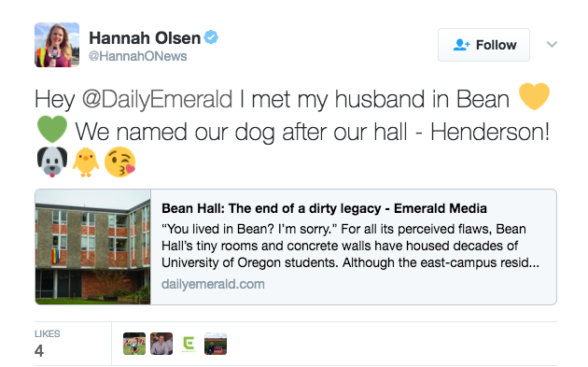Viewport: 588px width, 367px height.
Task: Open the Hannah Olsen display name
Action: coord(145,38)
